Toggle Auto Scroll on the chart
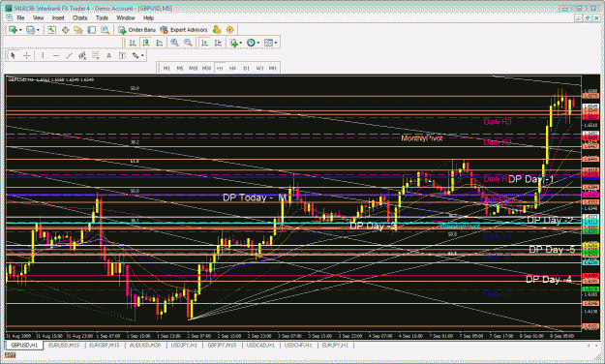Viewport: 605px width, 364px height. pos(204,43)
